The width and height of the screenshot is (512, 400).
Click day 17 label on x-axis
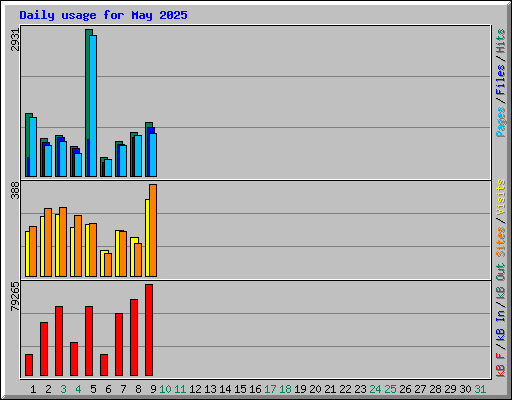(270, 389)
